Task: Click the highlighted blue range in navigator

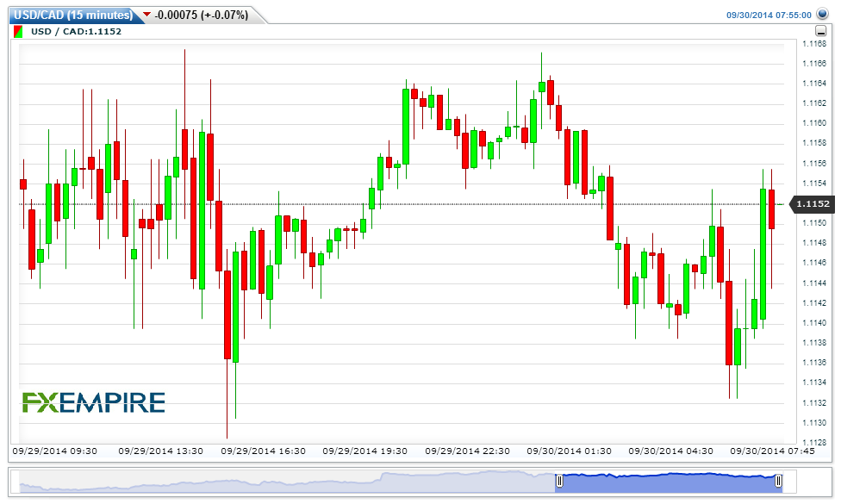Action: click(x=669, y=482)
